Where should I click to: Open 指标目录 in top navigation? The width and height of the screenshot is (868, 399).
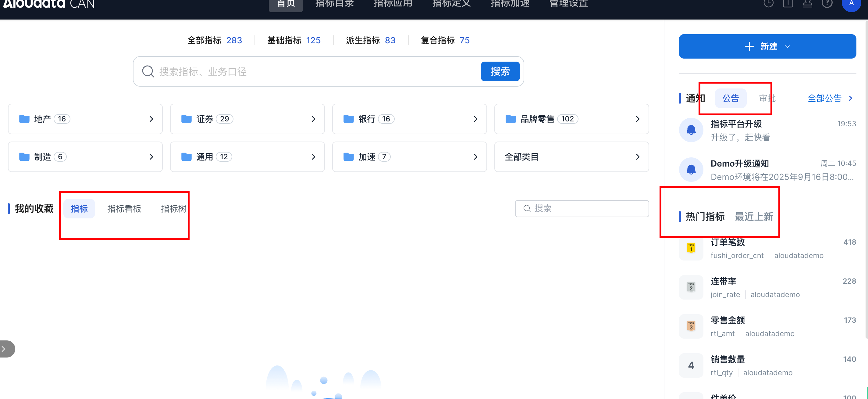tap(334, 4)
